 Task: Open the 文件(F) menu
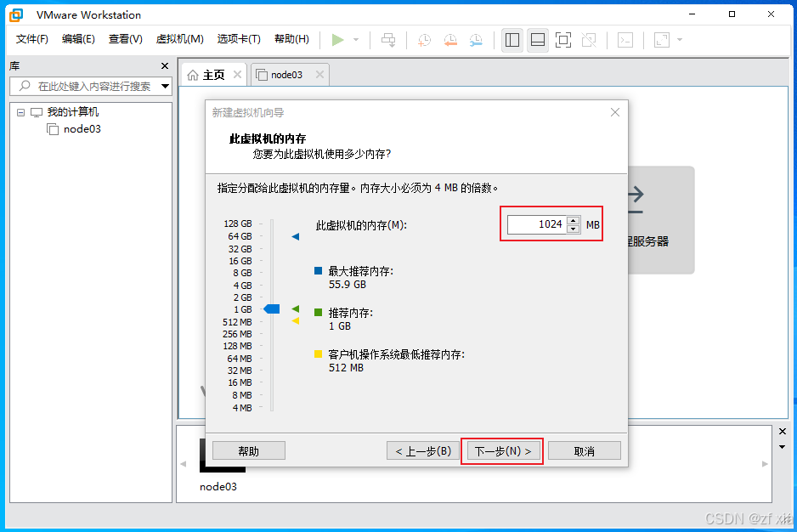[32, 39]
